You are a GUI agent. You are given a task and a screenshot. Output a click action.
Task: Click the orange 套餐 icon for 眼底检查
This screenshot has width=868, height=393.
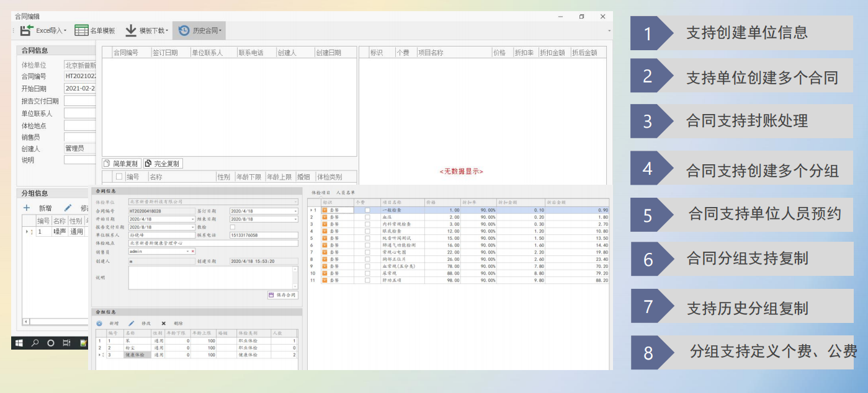(324, 231)
